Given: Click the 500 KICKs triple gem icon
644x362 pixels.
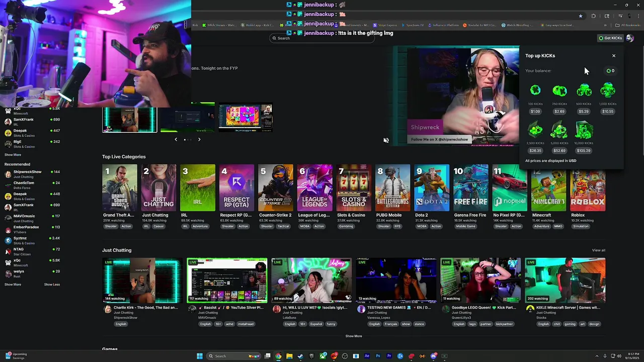Looking at the screenshot, I should point(584,90).
